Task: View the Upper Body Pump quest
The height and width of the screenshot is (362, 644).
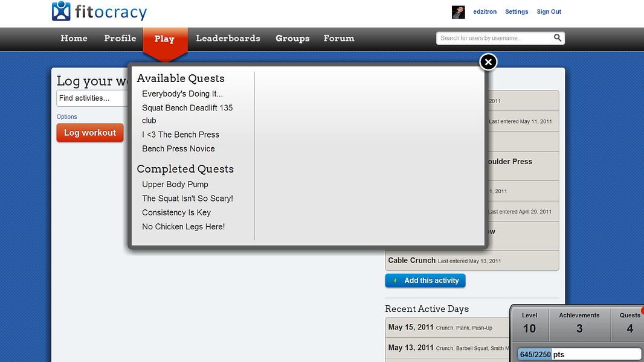Action: tap(175, 185)
